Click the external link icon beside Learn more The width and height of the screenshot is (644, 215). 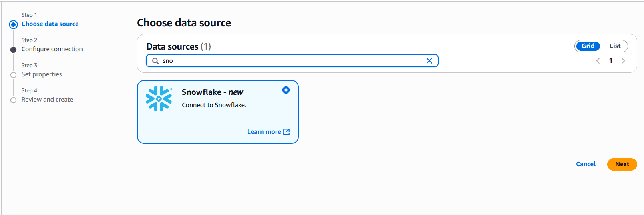click(286, 132)
